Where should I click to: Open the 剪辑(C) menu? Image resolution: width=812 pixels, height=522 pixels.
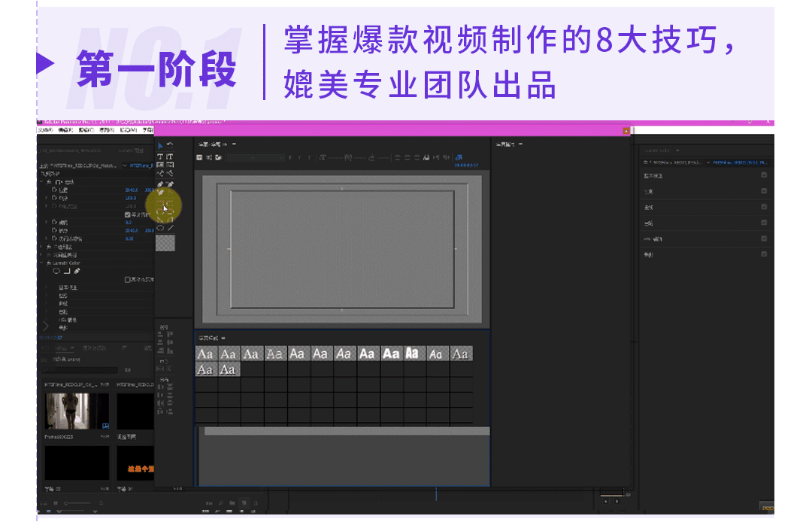coord(86,130)
